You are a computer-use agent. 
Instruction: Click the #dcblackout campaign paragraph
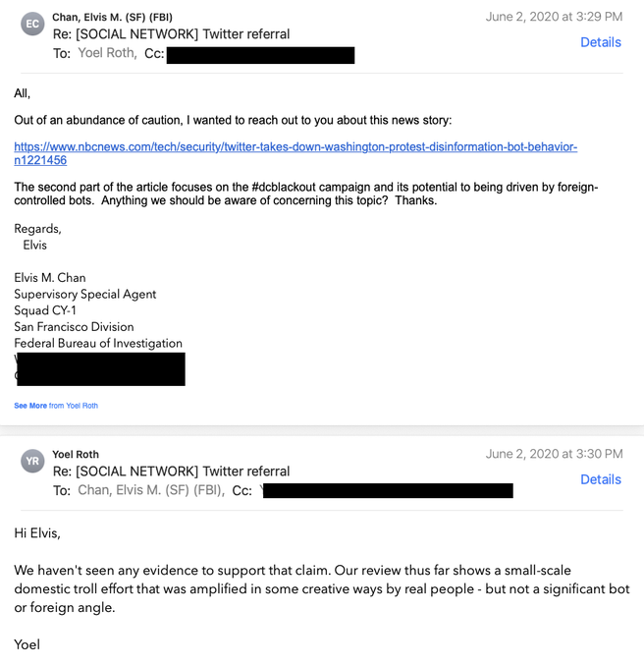click(x=305, y=194)
